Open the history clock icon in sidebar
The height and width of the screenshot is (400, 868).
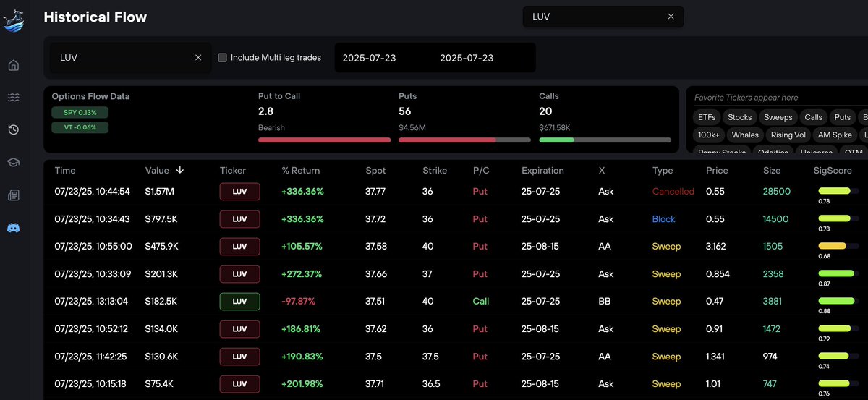coord(13,129)
